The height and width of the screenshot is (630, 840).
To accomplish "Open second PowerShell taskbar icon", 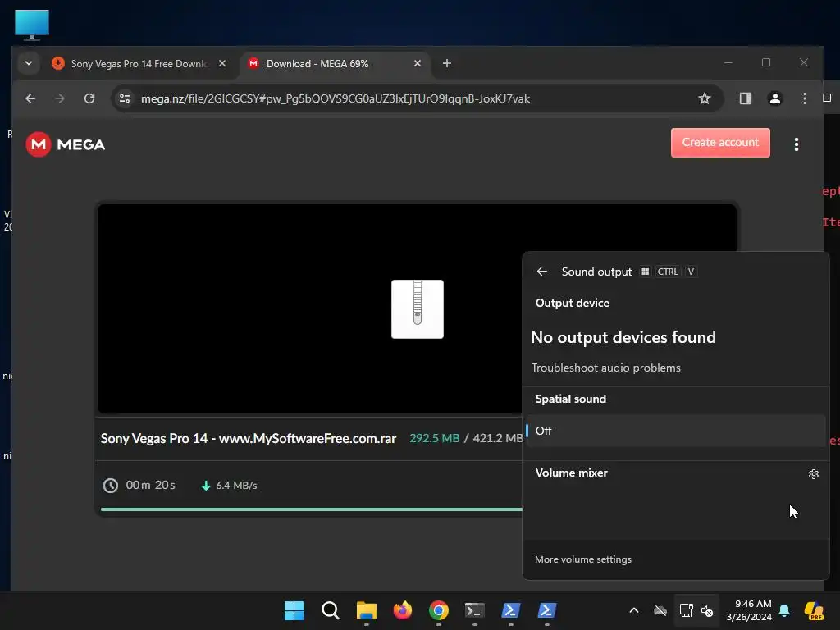I will pyautogui.click(x=546, y=610).
